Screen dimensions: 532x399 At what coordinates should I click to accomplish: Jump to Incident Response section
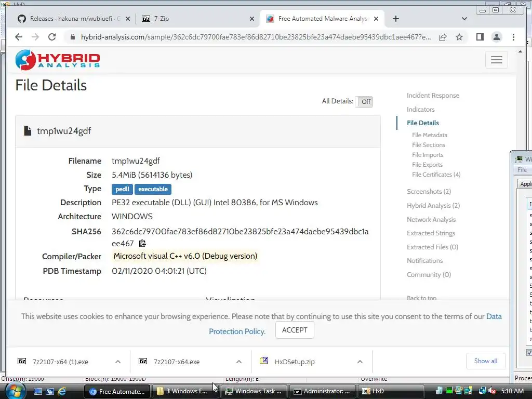(433, 96)
